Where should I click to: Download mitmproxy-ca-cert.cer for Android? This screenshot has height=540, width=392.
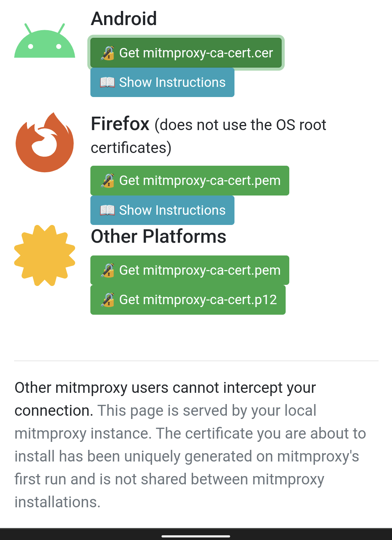pos(196,53)
